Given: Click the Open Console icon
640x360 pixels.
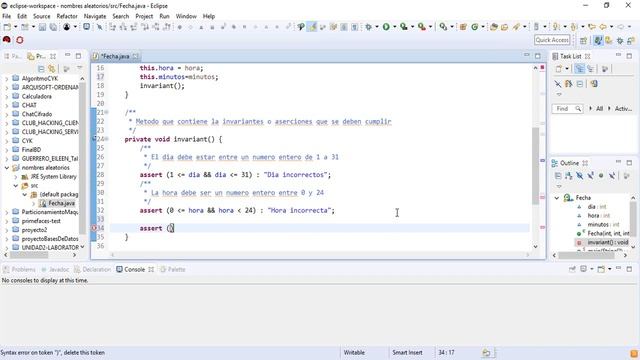Looking at the screenshot, I should tap(601, 269).
